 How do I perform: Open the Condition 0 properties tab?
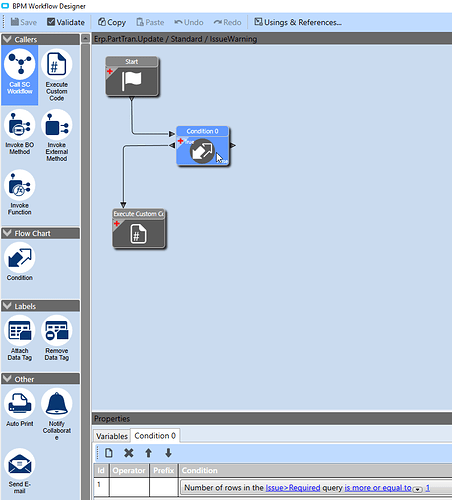point(155,436)
